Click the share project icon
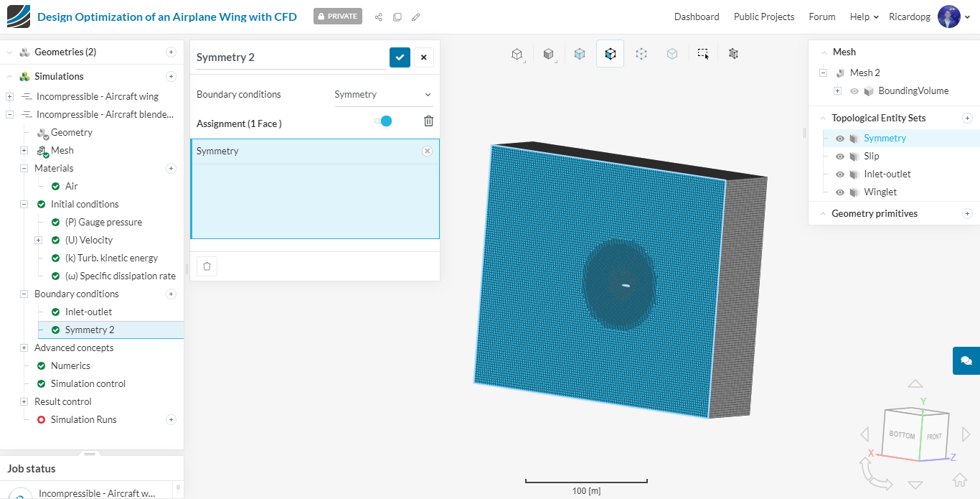The width and height of the screenshot is (980, 499). click(379, 17)
